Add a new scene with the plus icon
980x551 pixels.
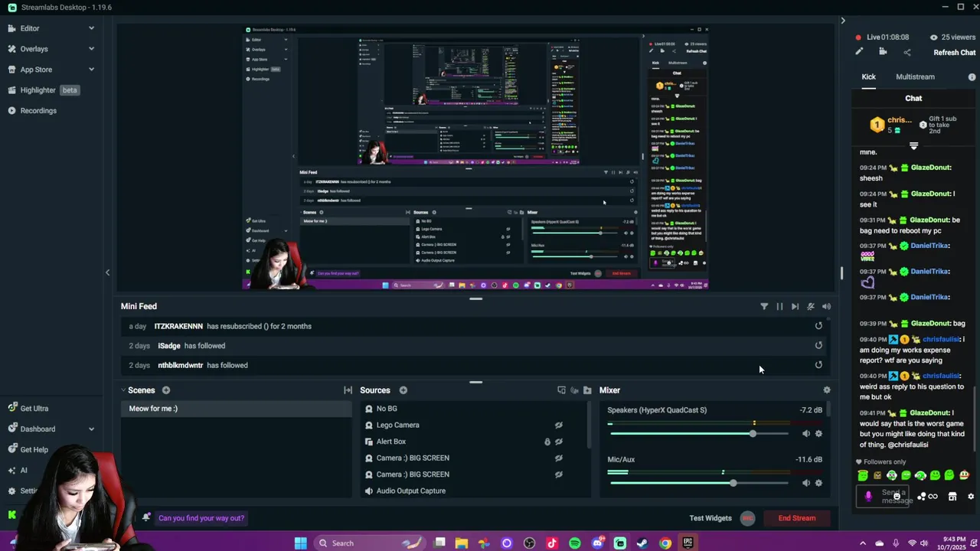pos(166,390)
